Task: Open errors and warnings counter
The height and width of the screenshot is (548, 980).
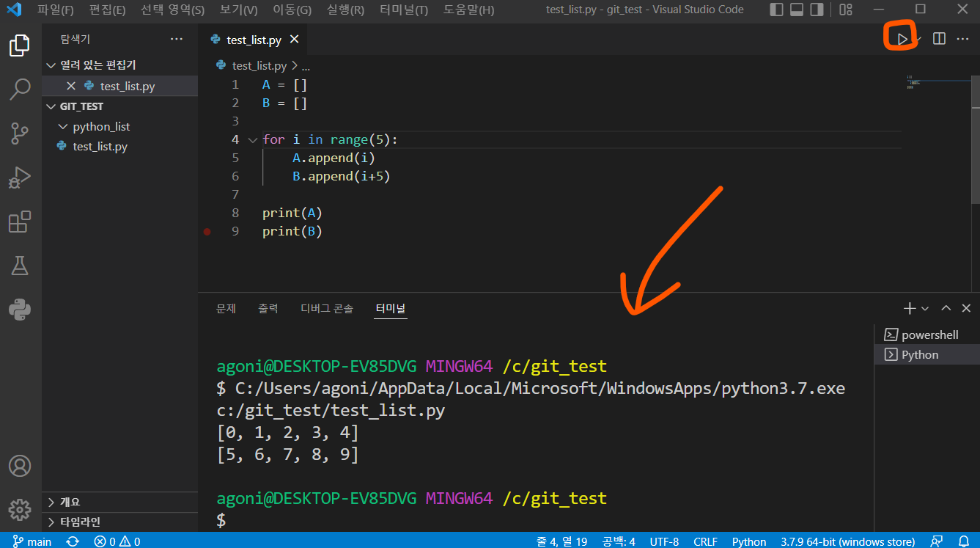Action: pyautogui.click(x=117, y=541)
